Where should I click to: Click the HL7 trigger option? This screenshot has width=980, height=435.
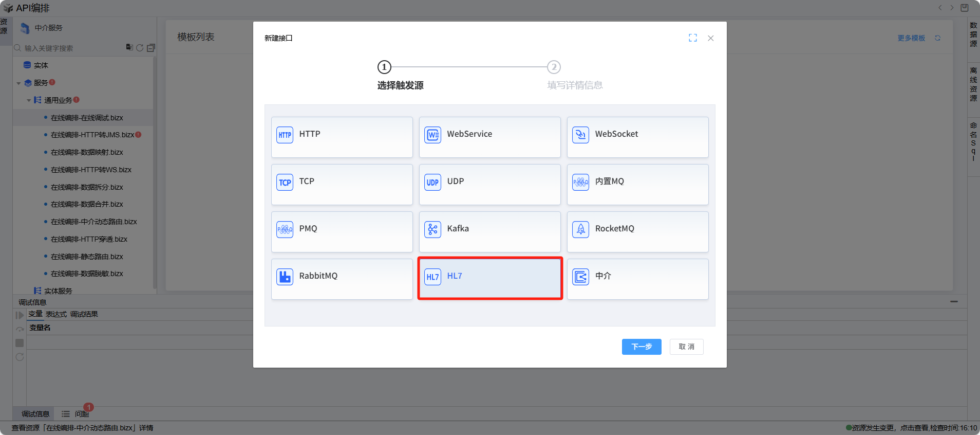coord(489,278)
